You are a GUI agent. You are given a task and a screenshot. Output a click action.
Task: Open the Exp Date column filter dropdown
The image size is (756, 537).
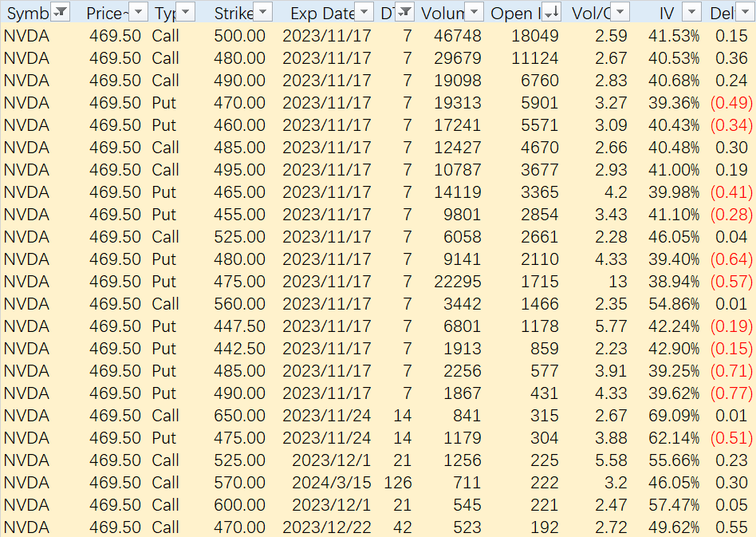[x=364, y=12]
